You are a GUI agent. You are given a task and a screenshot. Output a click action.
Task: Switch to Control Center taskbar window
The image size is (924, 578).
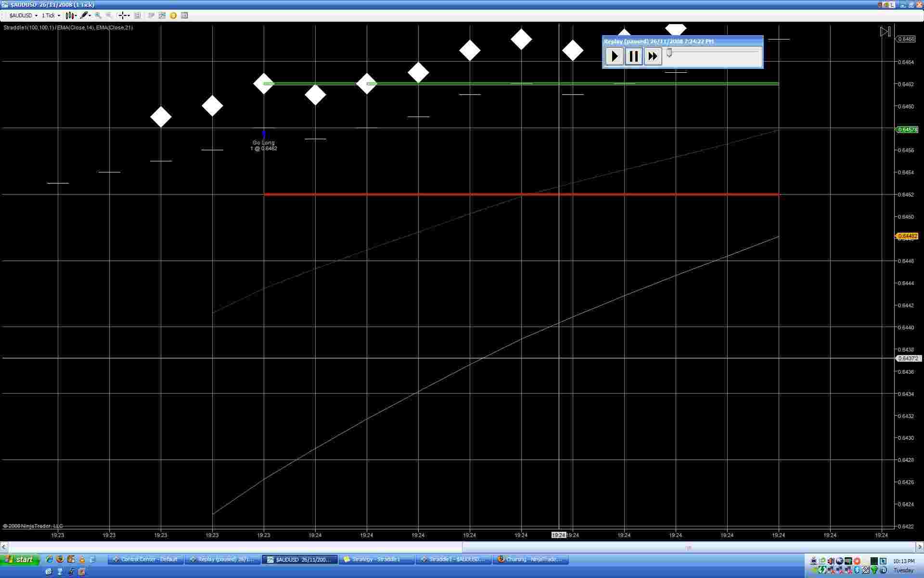click(x=146, y=559)
